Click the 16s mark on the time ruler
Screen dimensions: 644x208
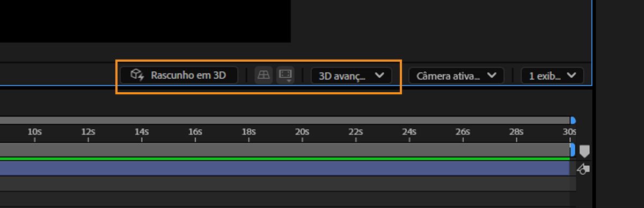click(195, 132)
